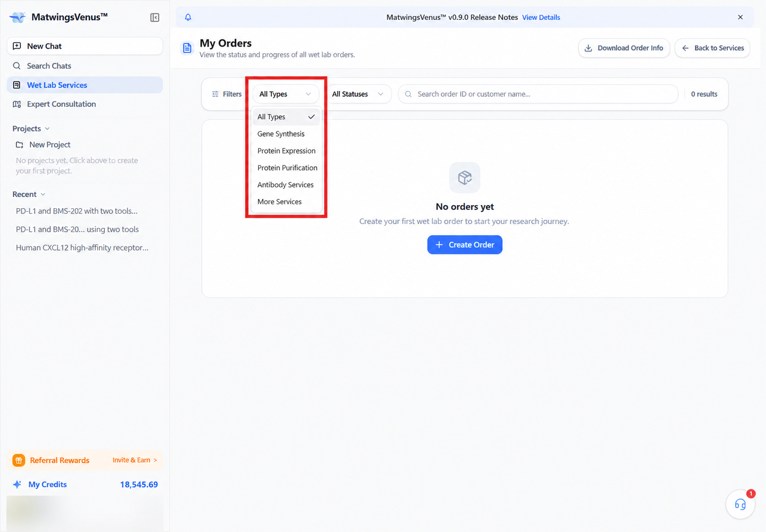The width and height of the screenshot is (766, 532).
Task: Close the All Types dropdown
Action: [x=286, y=94]
